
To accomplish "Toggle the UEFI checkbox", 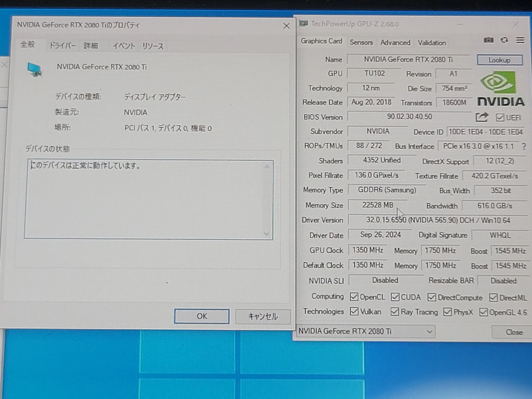I will tap(500, 118).
